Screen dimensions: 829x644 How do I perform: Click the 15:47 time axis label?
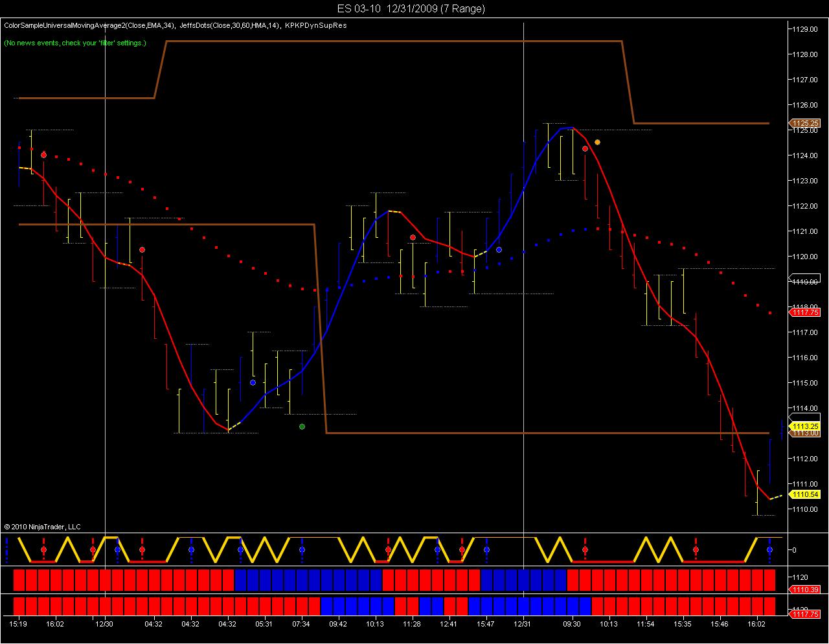486,625
